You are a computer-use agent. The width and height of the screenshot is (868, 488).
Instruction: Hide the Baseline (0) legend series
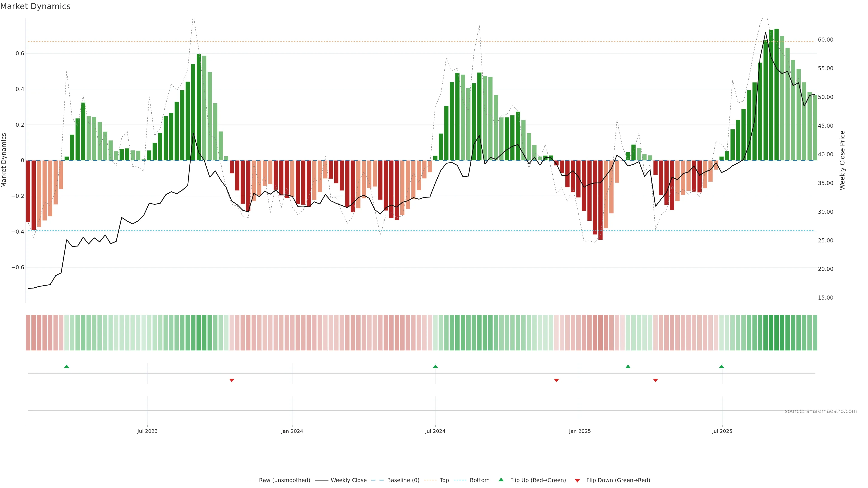click(x=403, y=480)
